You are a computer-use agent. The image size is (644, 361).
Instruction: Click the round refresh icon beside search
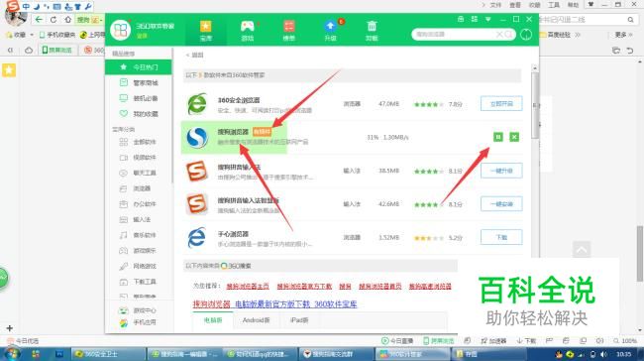(526, 35)
